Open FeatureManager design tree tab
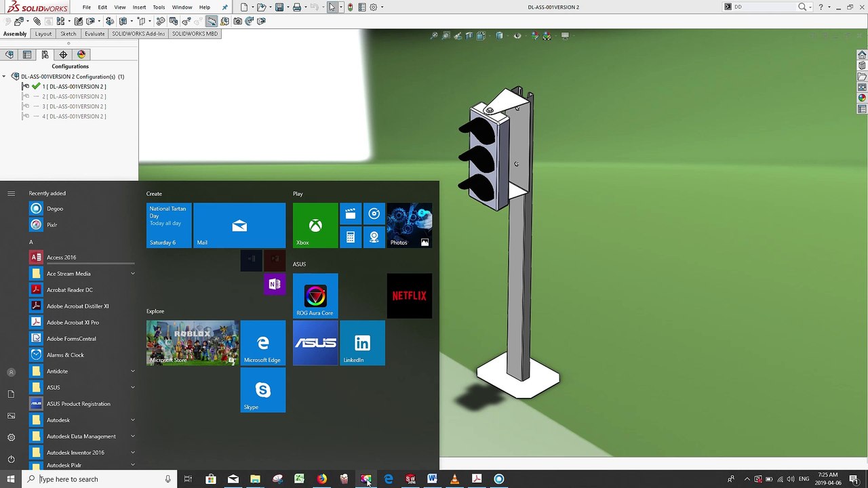This screenshot has width=868, height=488. tap(9, 54)
